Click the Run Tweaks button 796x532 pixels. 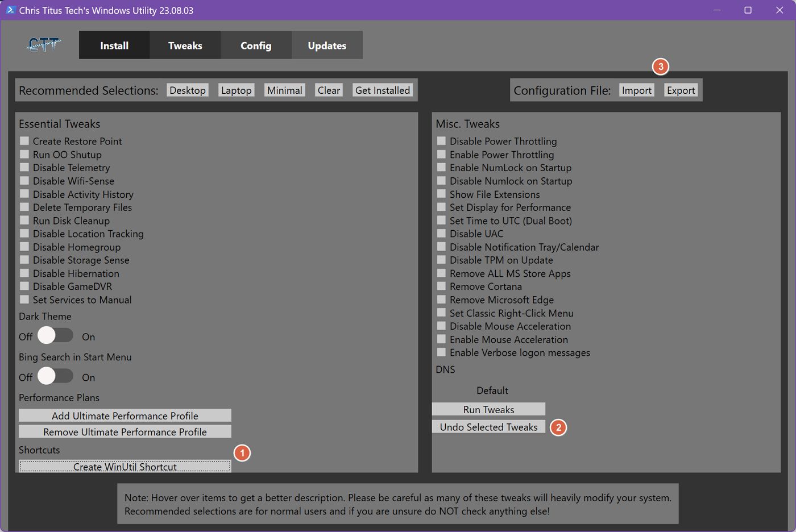488,409
